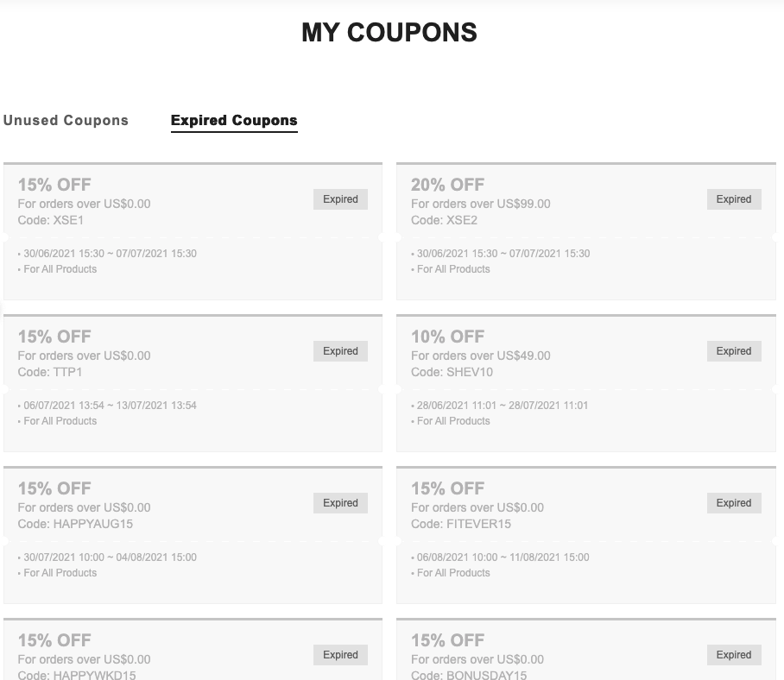Select the Expired Coupons tab

234,121
